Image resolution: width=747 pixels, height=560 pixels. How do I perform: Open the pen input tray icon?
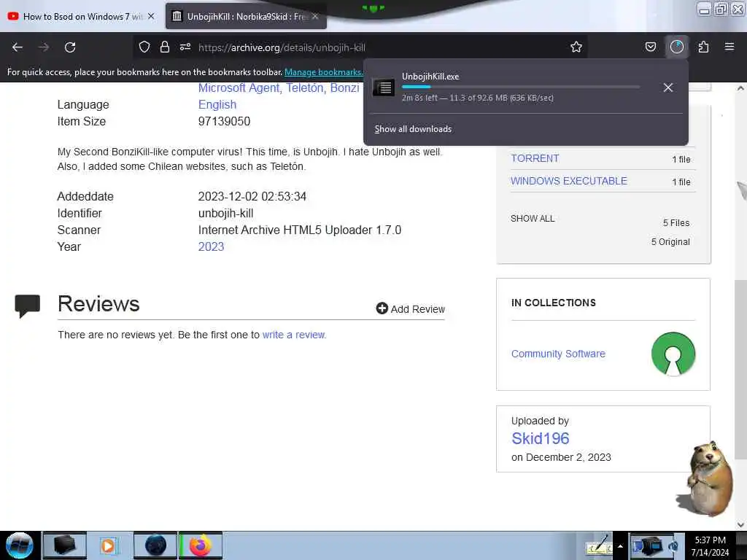pos(598,545)
